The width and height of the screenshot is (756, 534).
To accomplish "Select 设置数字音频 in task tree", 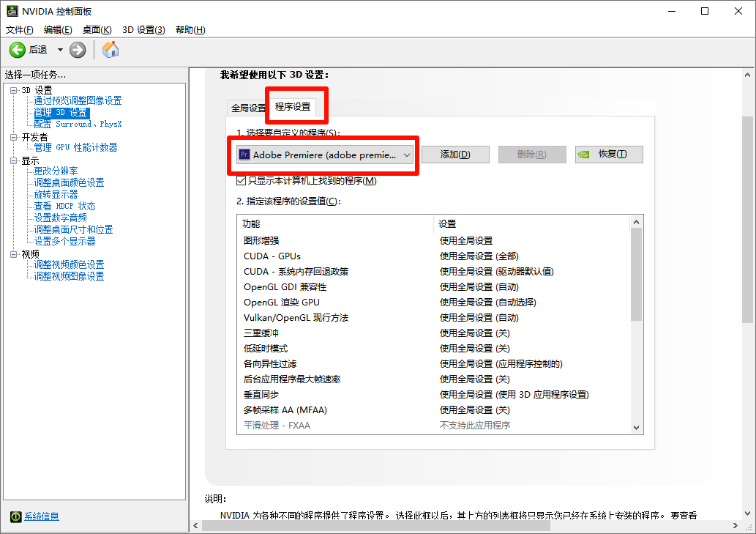I will click(60, 218).
